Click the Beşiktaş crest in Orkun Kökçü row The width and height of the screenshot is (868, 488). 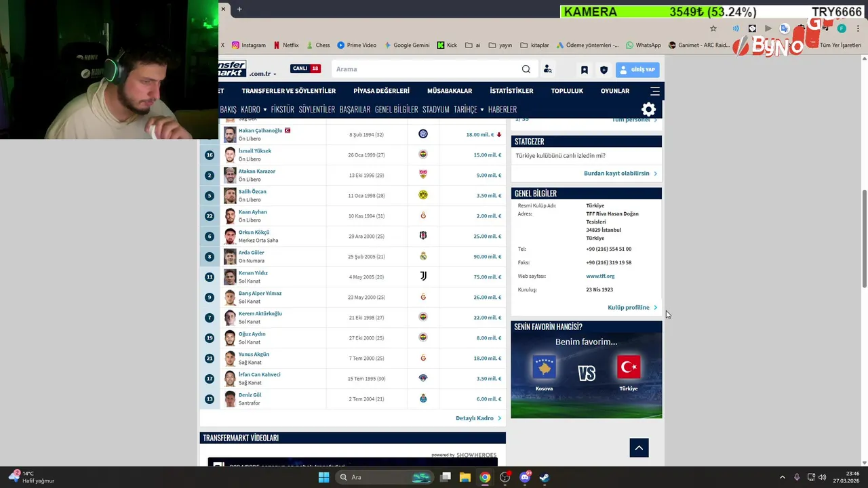click(423, 236)
